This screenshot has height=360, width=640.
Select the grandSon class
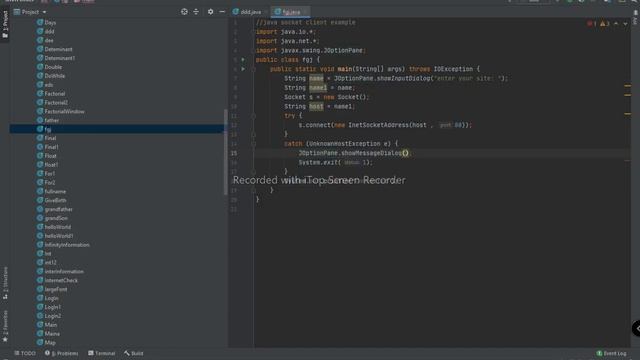(x=52, y=218)
